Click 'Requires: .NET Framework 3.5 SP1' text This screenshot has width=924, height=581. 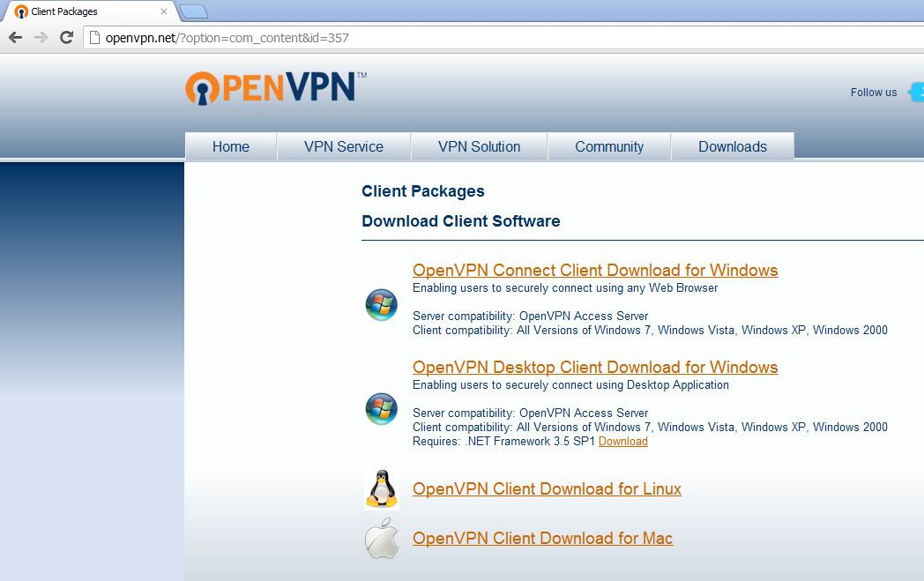click(503, 442)
